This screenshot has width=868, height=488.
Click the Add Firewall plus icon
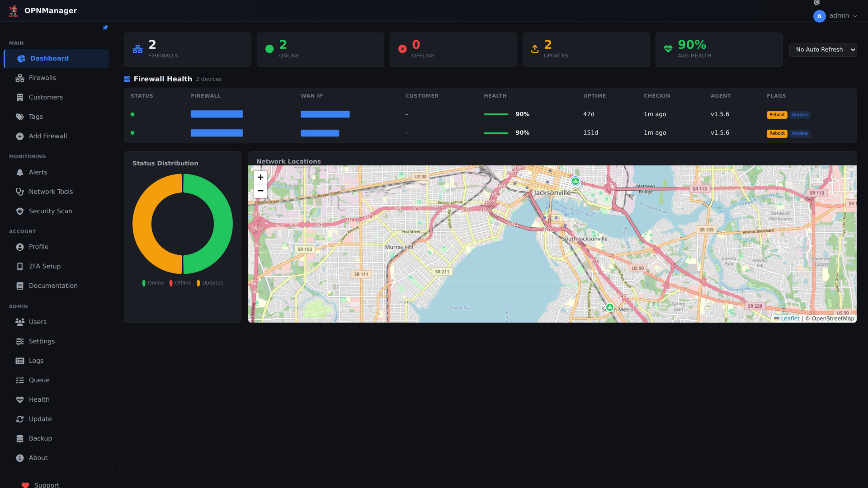click(20, 136)
